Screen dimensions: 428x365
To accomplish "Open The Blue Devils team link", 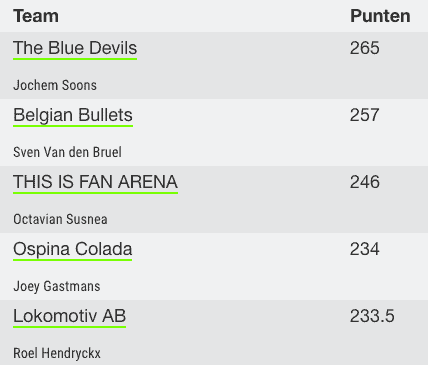I will click(x=75, y=48).
